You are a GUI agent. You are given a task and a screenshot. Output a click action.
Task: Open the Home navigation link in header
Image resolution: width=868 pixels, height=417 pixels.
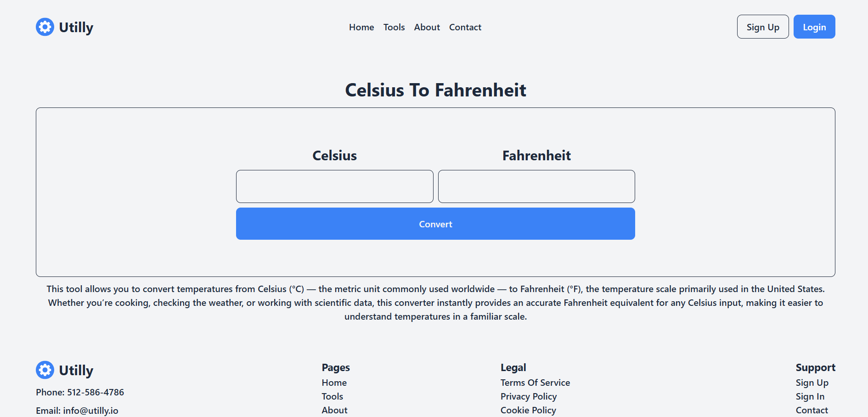(x=361, y=27)
